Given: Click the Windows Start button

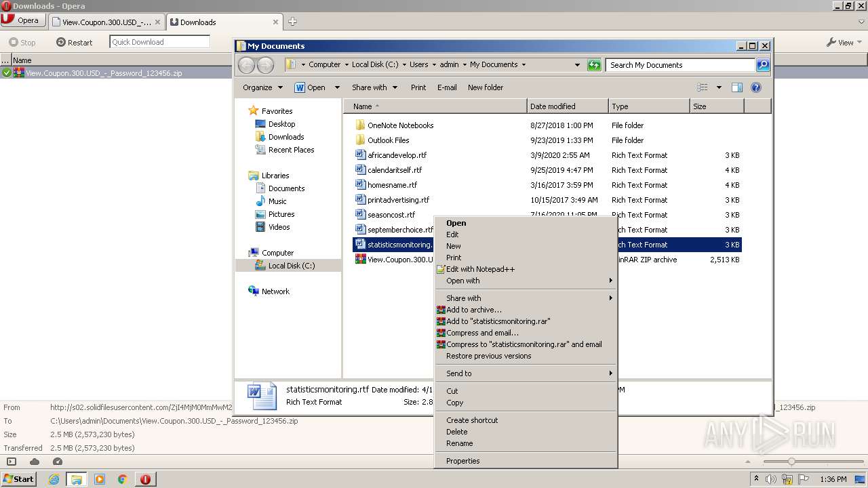Looking at the screenshot, I should point(18,479).
